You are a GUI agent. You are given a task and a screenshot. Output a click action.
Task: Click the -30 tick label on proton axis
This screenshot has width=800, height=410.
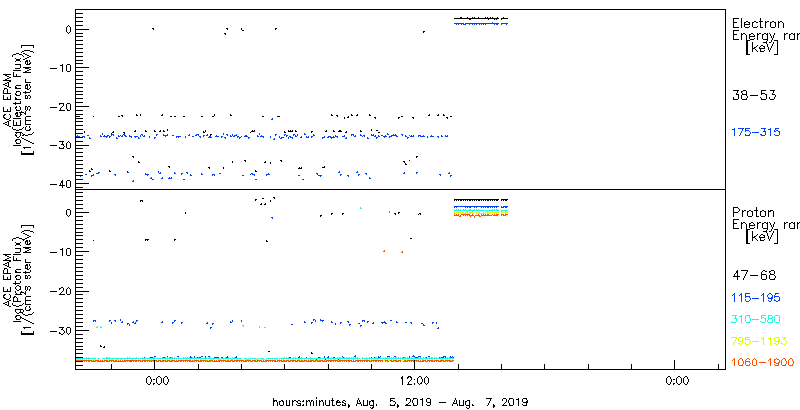(x=62, y=330)
